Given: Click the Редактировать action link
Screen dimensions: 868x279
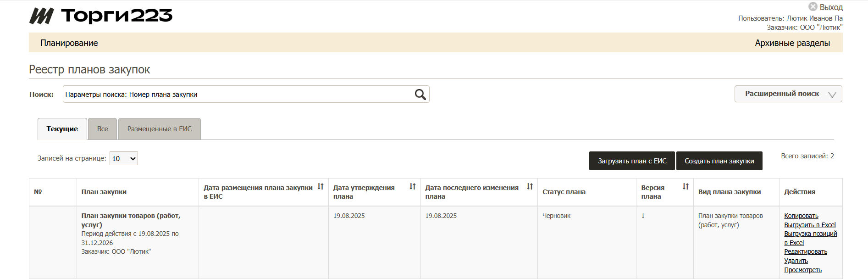Looking at the screenshot, I should click(x=805, y=251).
